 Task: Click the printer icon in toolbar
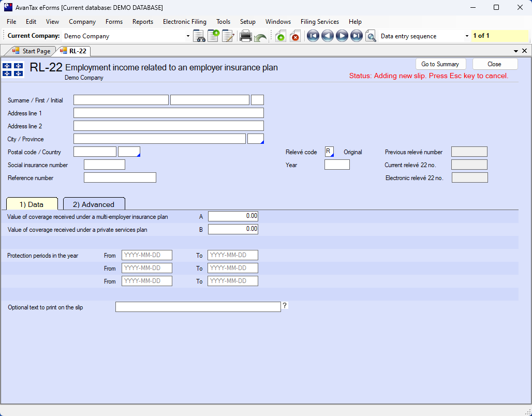[246, 36]
